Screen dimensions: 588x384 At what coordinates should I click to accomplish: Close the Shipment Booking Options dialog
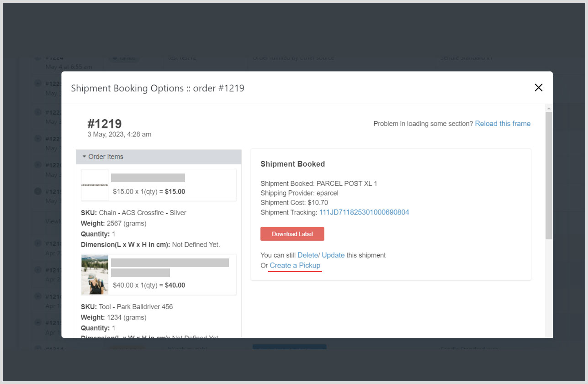538,88
